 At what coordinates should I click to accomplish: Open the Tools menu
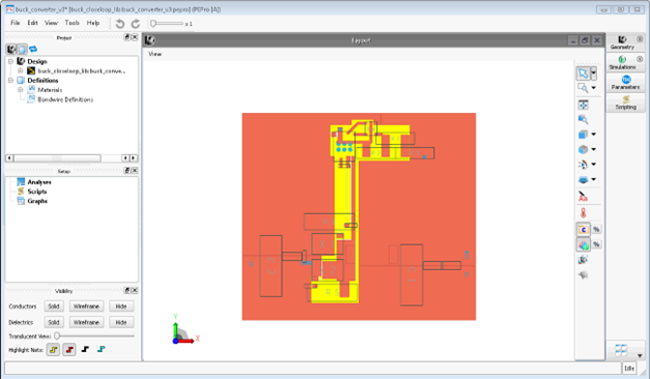(x=72, y=23)
